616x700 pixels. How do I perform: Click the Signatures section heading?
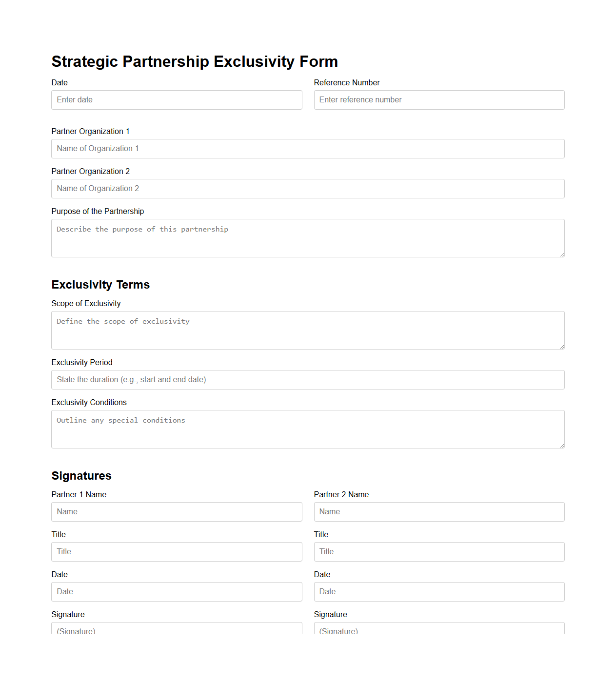pyautogui.click(x=81, y=476)
